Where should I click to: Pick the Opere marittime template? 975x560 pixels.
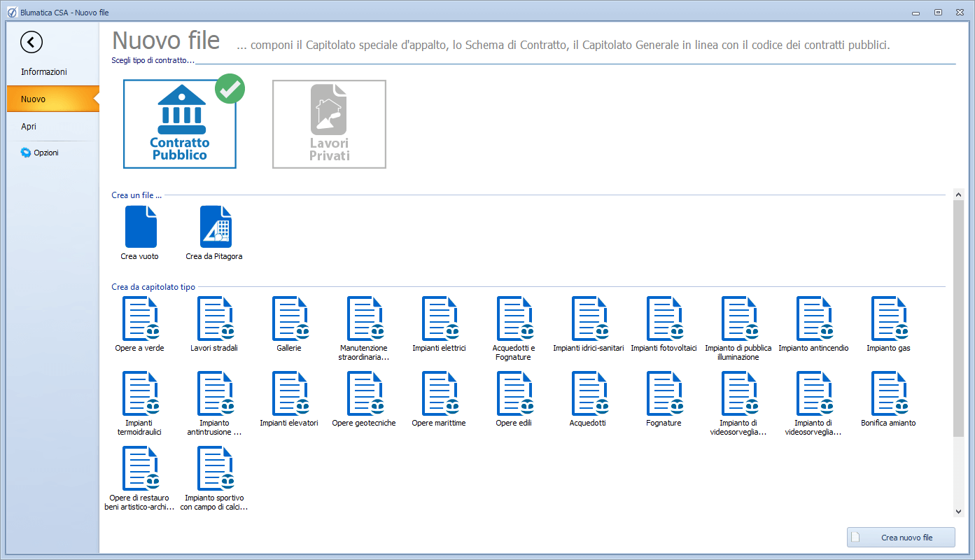[439, 394]
